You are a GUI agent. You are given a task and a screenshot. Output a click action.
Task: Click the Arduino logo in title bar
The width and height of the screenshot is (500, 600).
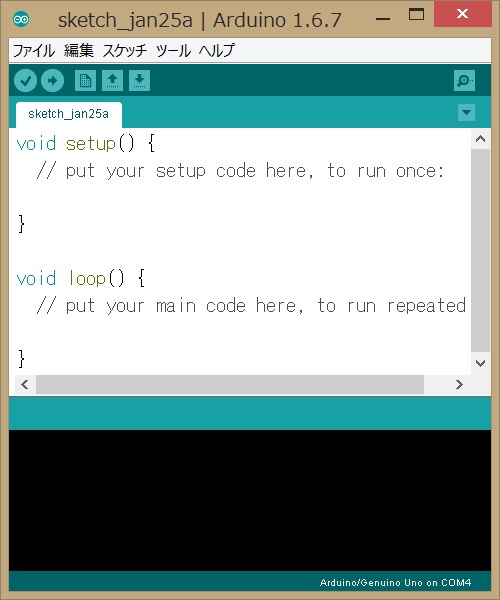click(x=21, y=19)
